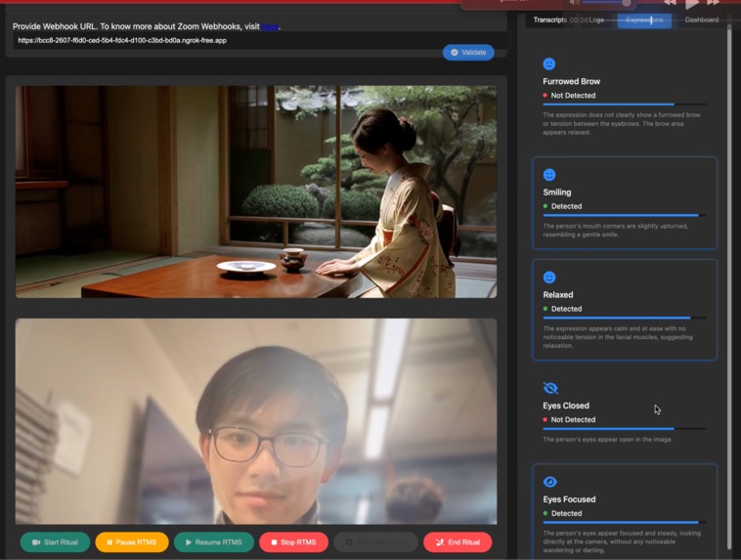741x560 pixels.
Task: Click the 'Relaxed' heading
Action: click(x=557, y=295)
